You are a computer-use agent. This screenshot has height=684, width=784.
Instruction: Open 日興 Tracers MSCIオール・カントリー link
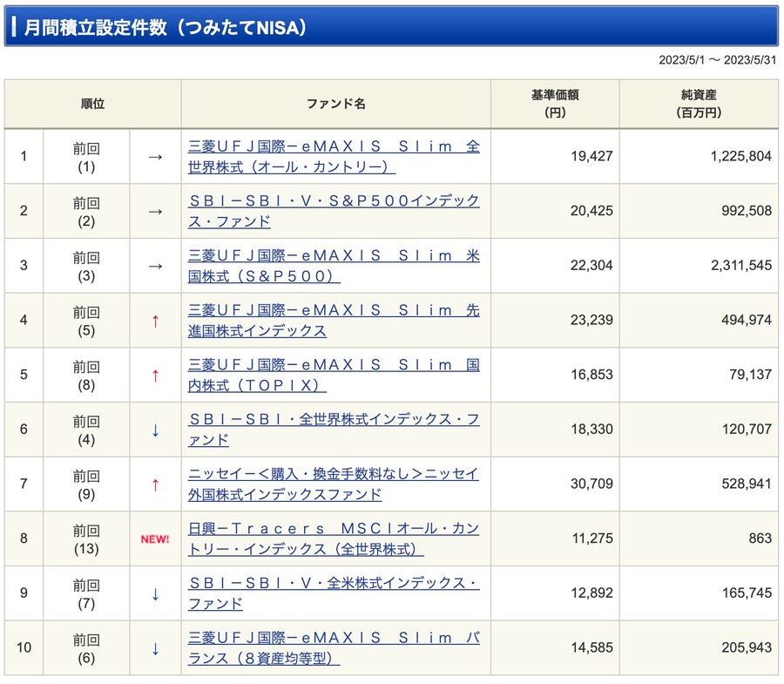[x=334, y=538]
